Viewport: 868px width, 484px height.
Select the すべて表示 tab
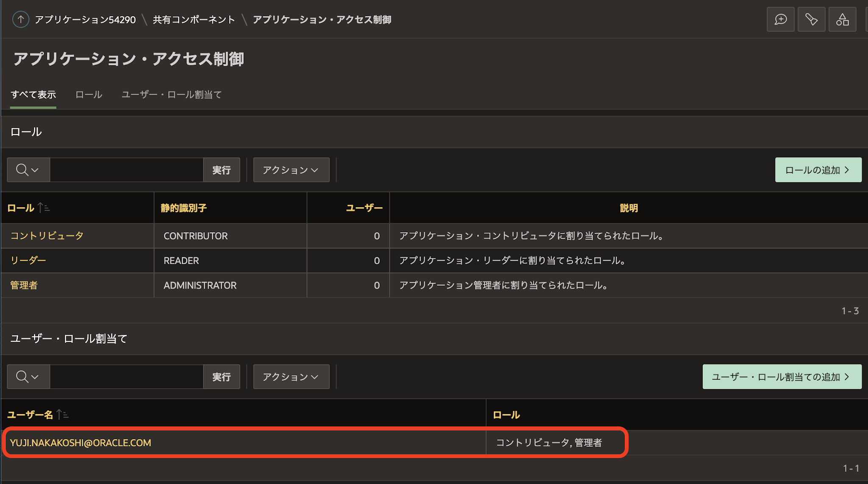[33, 95]
